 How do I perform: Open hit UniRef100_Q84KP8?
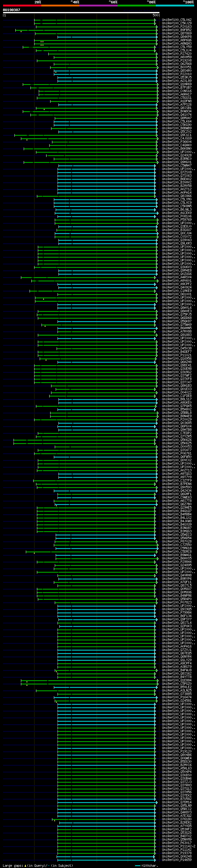[x=177, y=37]
